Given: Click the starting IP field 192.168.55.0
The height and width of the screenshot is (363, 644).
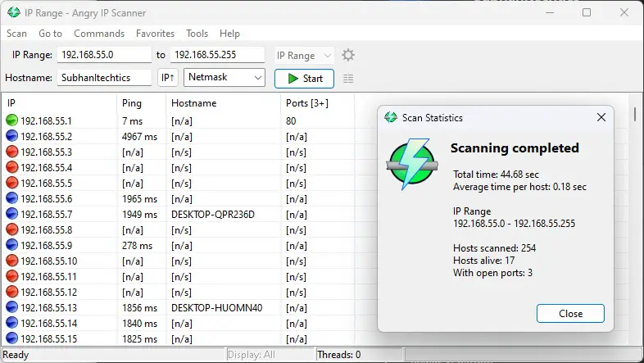Looking at the screenshot, I should (104, 55).
